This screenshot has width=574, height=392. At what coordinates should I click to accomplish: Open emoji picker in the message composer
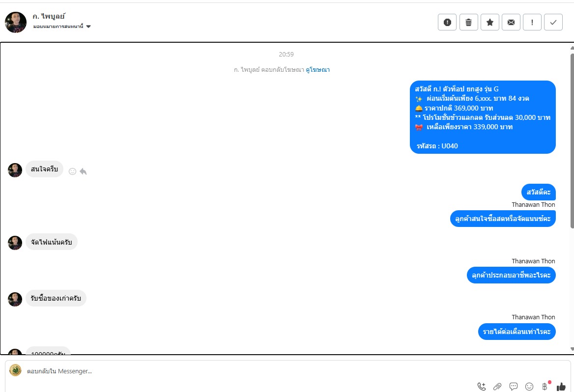click(529, 386)
